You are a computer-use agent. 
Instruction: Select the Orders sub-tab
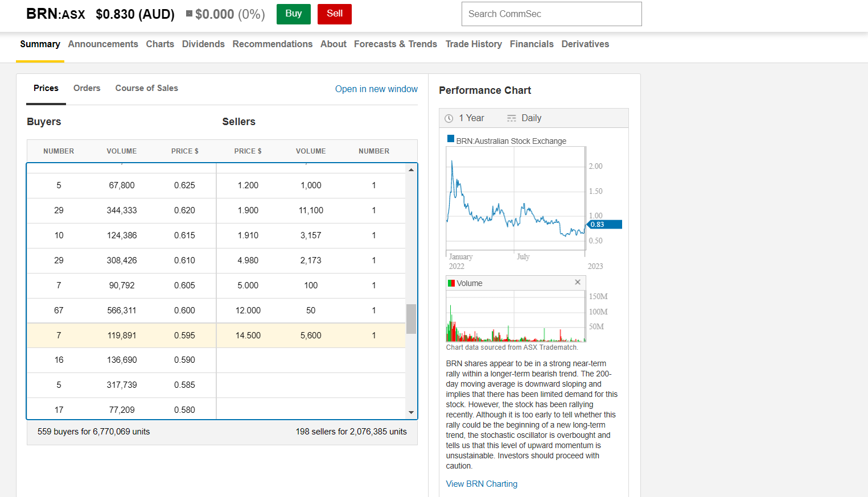tap(87, 88)
